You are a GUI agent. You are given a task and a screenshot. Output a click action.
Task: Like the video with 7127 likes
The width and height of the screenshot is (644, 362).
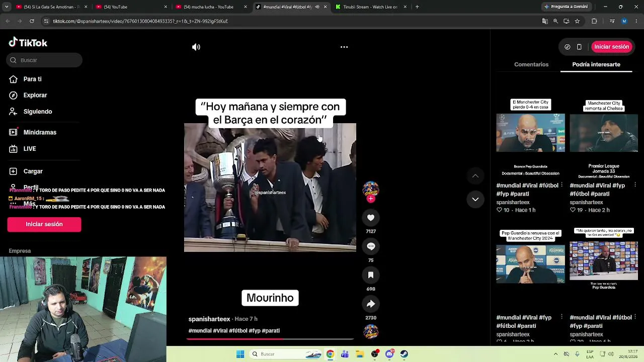[x=371, y=218]
